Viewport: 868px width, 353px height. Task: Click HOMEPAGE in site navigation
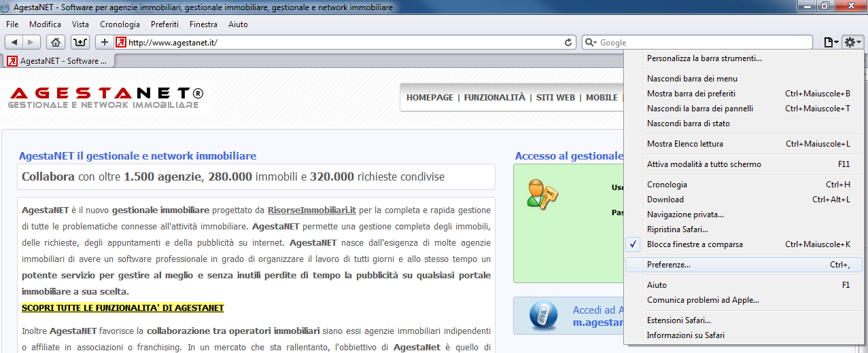coord(430,98)
